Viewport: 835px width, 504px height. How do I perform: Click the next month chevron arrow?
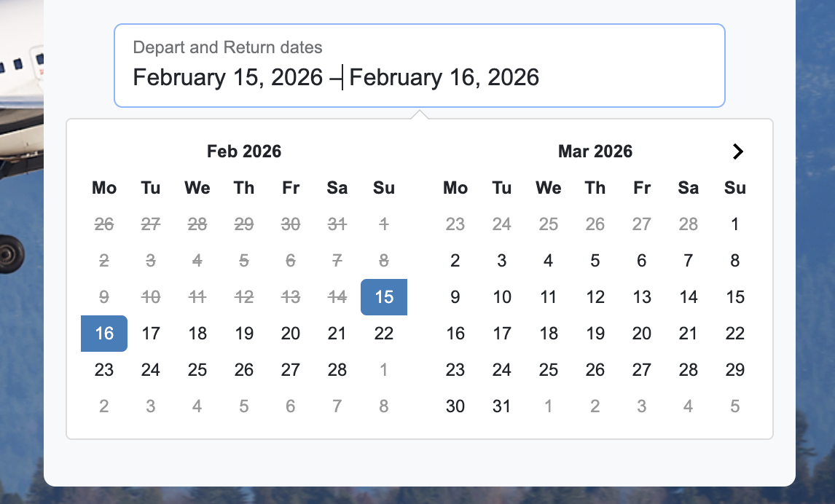[x=738, y=151]
